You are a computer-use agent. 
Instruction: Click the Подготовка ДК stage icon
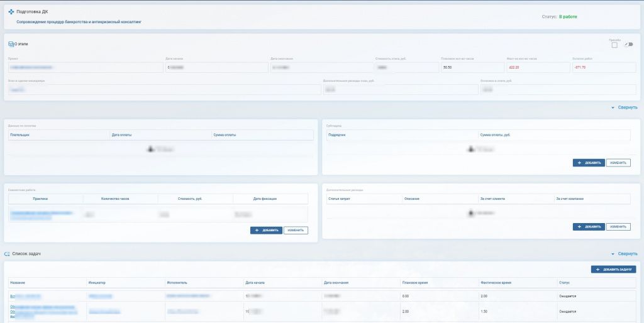(x=11, y=13)
